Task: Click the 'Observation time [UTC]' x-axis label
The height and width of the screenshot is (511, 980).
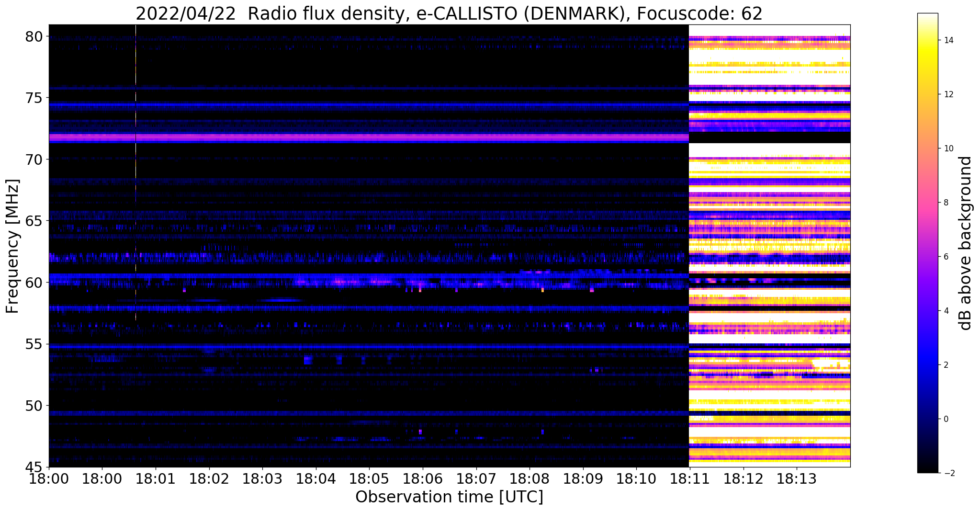Action: coord(449,497)
